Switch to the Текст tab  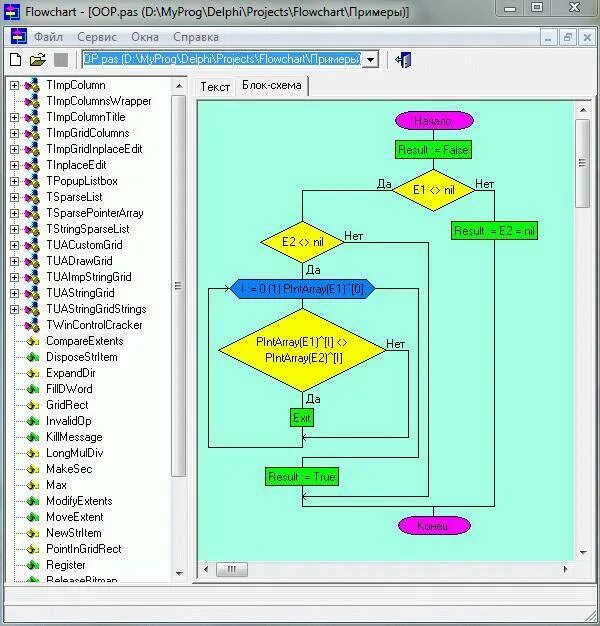pyautogui.click(x=215, y=87)
